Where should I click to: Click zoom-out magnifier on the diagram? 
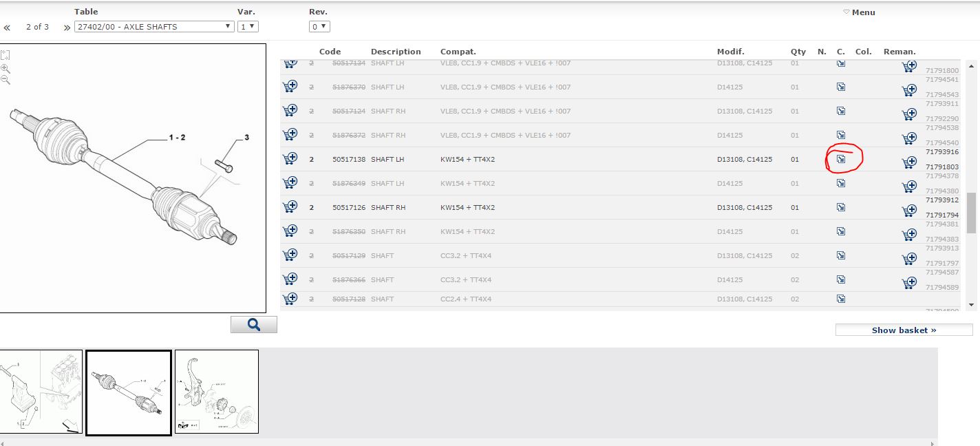(6, 80)
